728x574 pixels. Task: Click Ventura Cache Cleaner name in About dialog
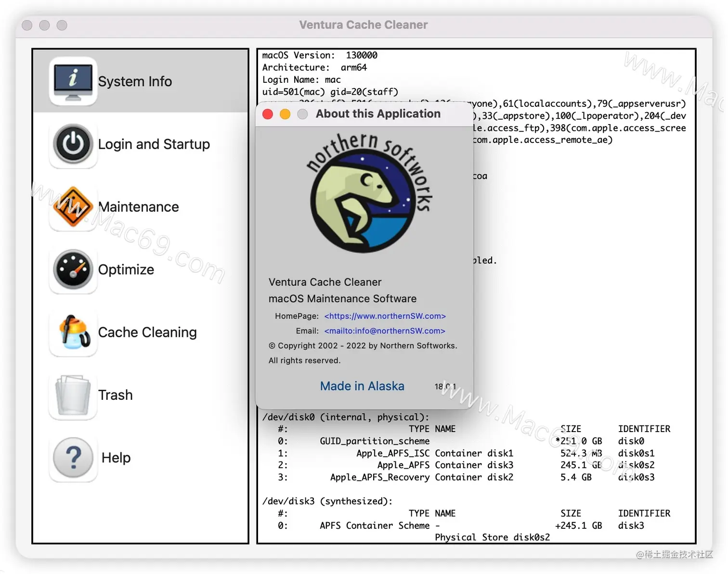[325, 282]
